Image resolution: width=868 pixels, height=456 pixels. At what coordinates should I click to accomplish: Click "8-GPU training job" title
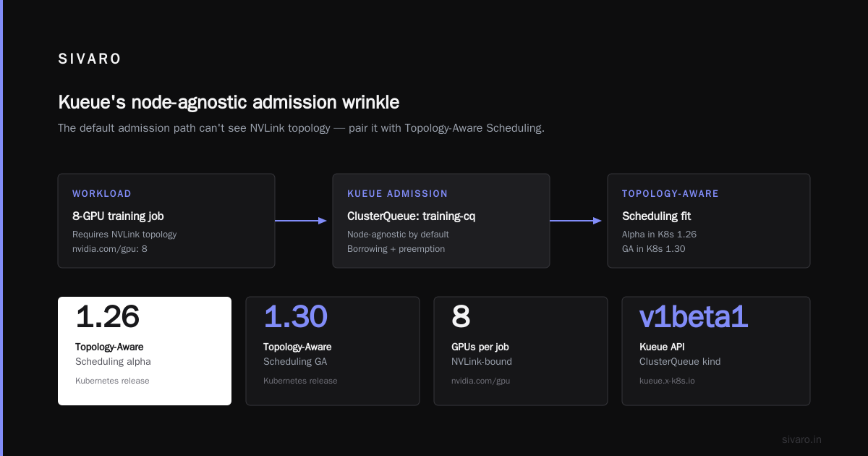(x=119, y=216)
